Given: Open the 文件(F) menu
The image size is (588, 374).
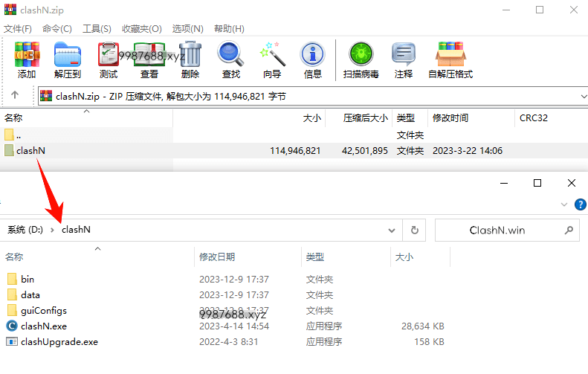Looking at the screenshot, I should [18, 29].
